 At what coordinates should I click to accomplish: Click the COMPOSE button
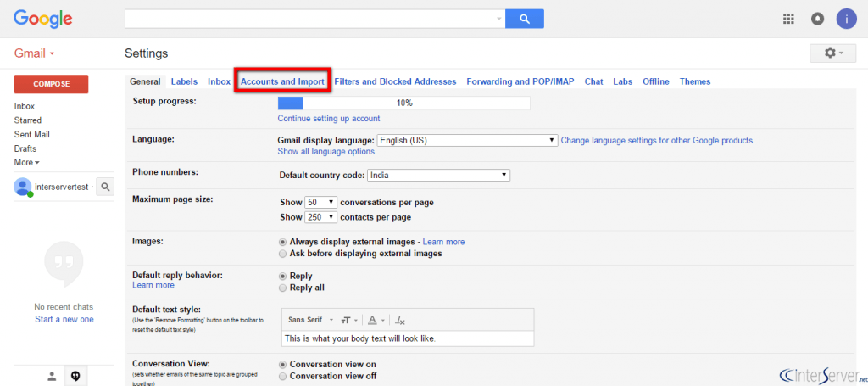(x=51, y=84)
